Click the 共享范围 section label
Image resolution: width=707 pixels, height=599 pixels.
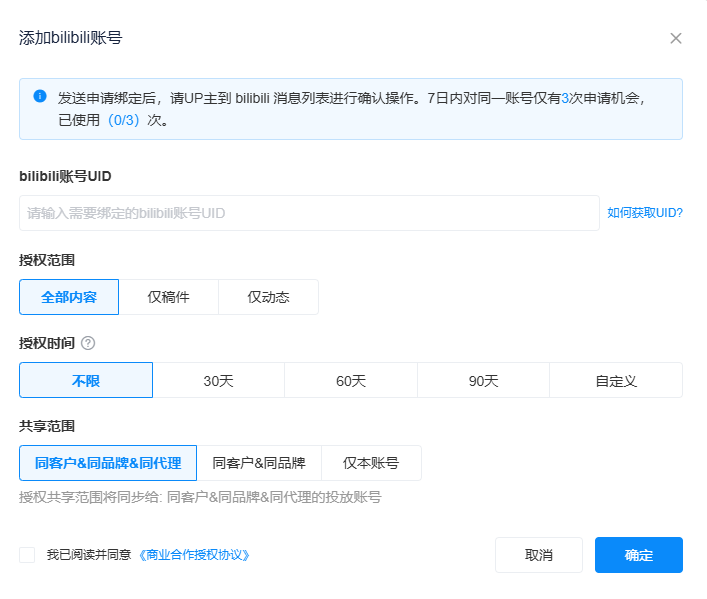[47, 426]
